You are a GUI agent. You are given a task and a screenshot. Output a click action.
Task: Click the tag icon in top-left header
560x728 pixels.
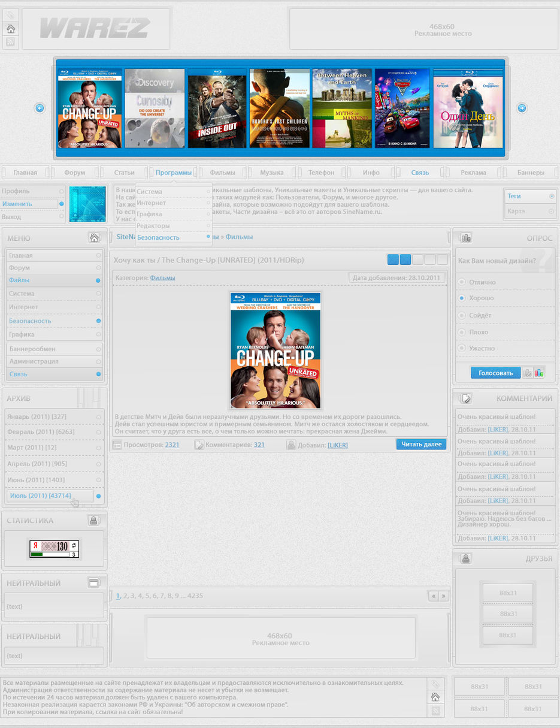pyautogui.click(x=11, y=15)
